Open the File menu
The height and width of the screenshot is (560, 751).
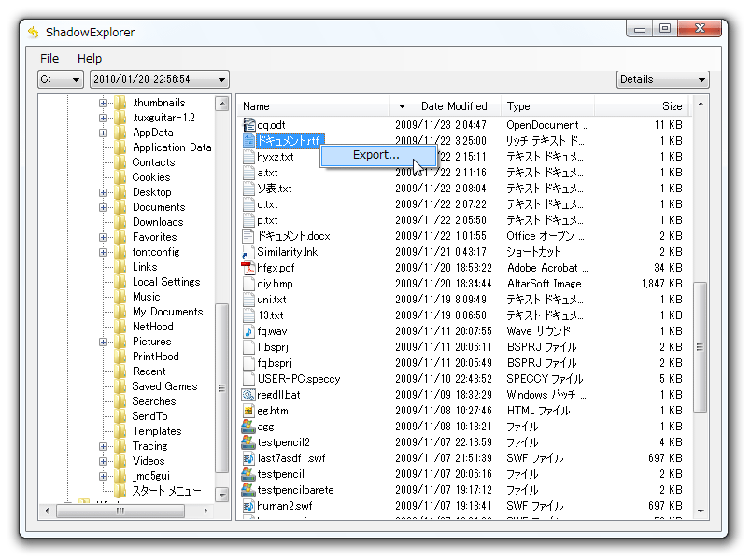[x=50, y=58]
